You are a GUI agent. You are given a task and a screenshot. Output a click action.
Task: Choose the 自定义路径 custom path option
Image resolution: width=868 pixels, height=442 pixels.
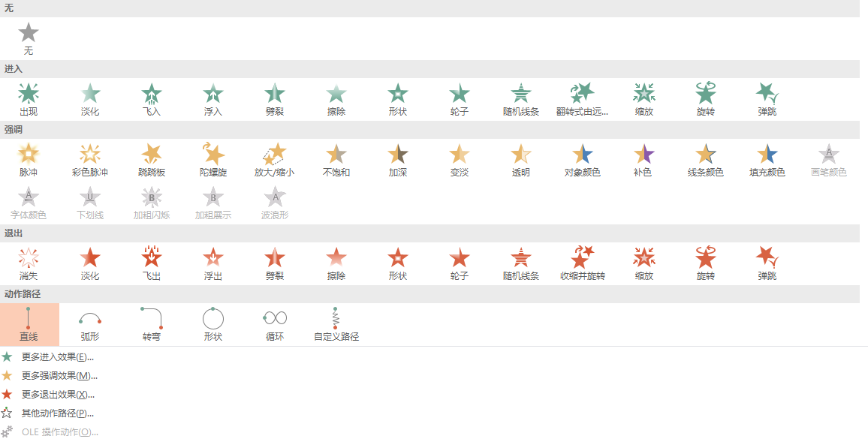(x=336, y=325)
